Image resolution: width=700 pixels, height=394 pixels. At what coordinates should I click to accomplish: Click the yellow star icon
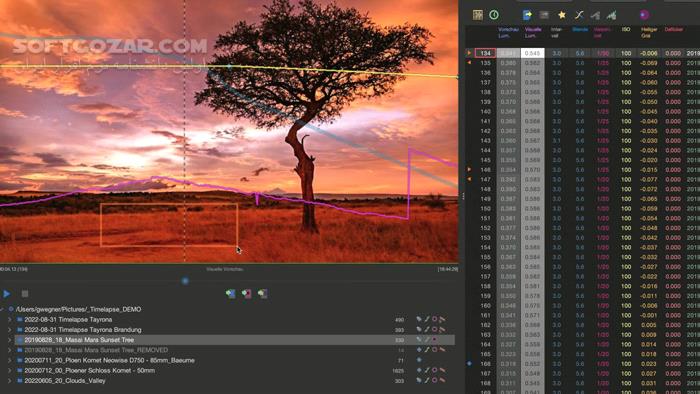[562, 15]
